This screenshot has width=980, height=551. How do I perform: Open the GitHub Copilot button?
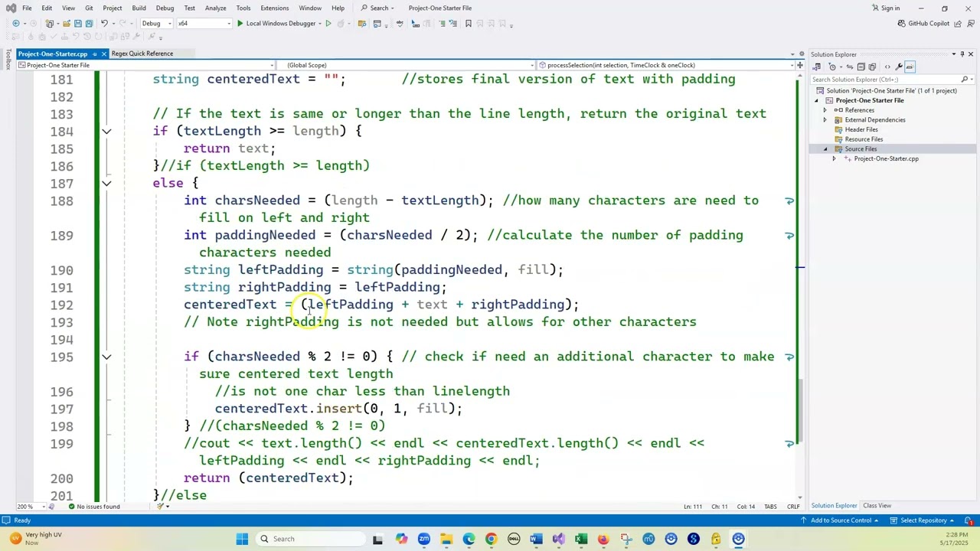(923, 24)
